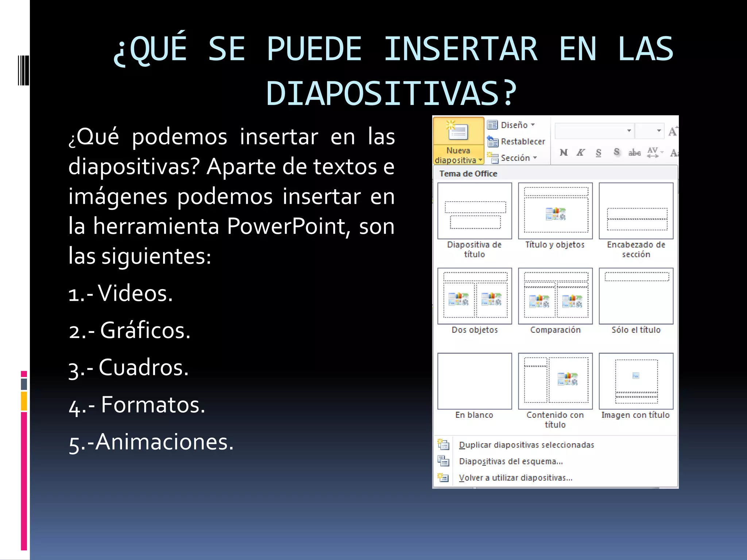Click the list item 1.- Videos.
This screenshot has width=747, height=560.
(121, 293)
